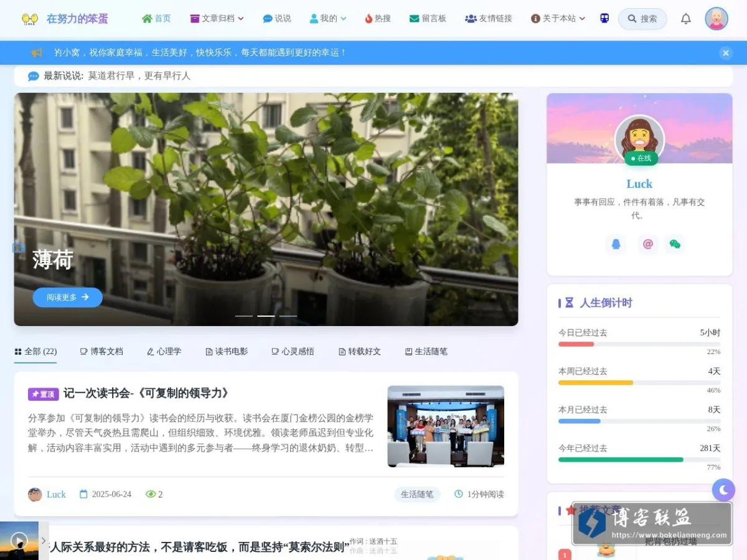Play music with the player play button
747x560 pixels.
19,541
